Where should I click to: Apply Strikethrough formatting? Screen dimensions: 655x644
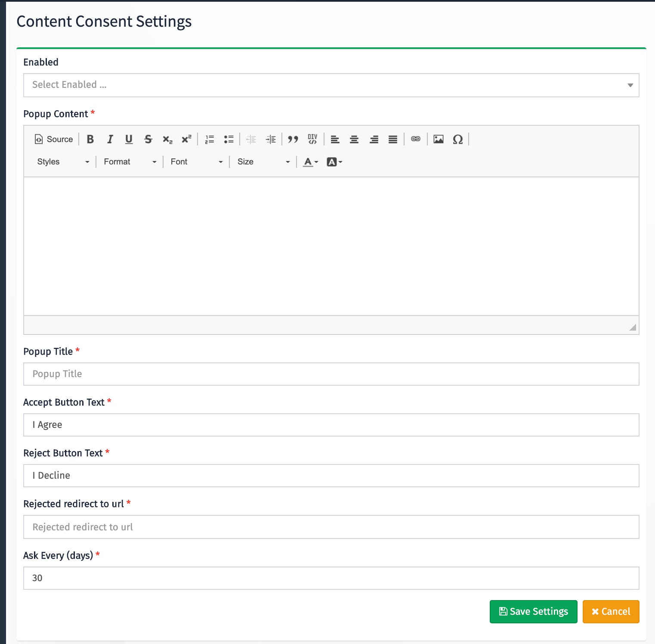click(x=148, y=139)
